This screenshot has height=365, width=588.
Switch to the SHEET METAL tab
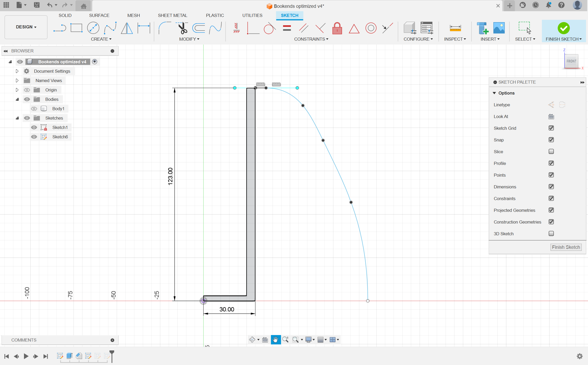pos(173,15)
